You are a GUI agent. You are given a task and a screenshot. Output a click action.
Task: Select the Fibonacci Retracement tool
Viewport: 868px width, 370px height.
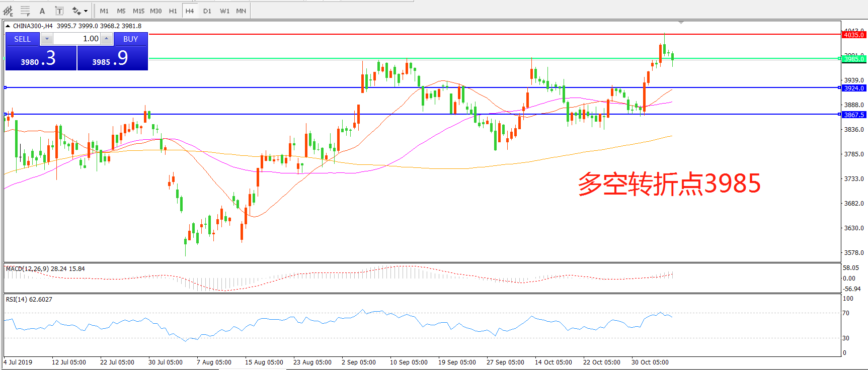pos(25,11)
